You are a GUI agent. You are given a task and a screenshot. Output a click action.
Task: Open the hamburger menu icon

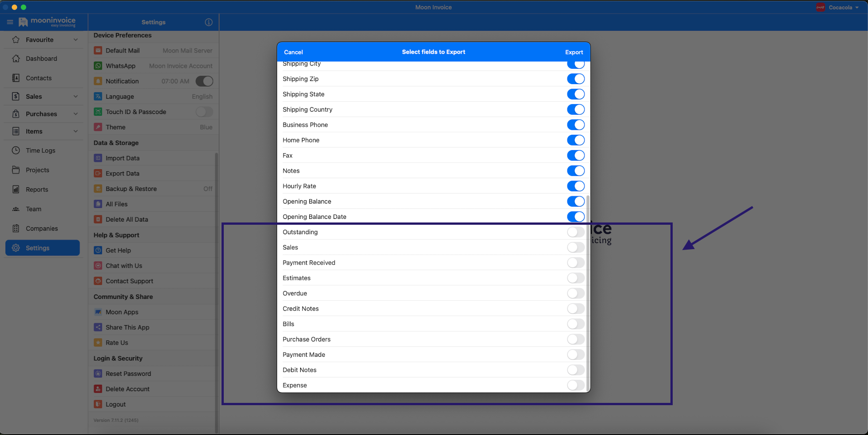point(10,22)
